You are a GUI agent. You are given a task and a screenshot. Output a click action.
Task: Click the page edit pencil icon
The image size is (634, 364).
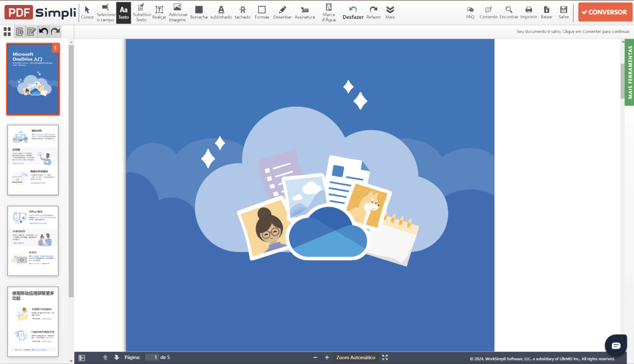click(32, 32)
